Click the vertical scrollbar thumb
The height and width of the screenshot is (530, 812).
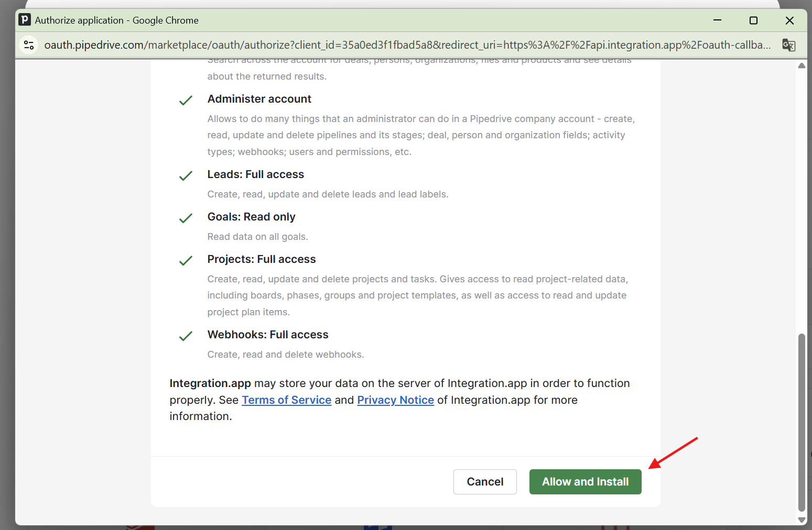[x=802, y=422]
